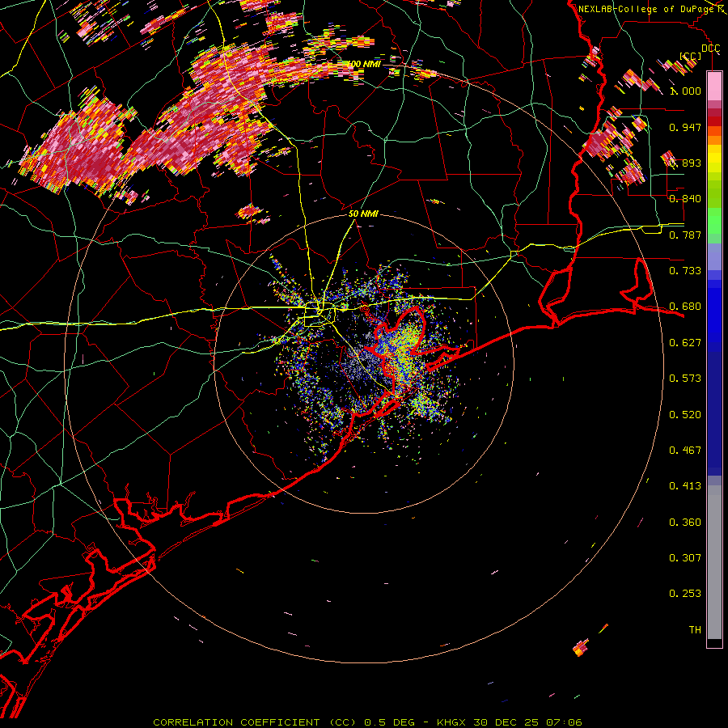Select the 0.360 scale value
The height and width of the screenshot is (728, 728).
[685, 523]
